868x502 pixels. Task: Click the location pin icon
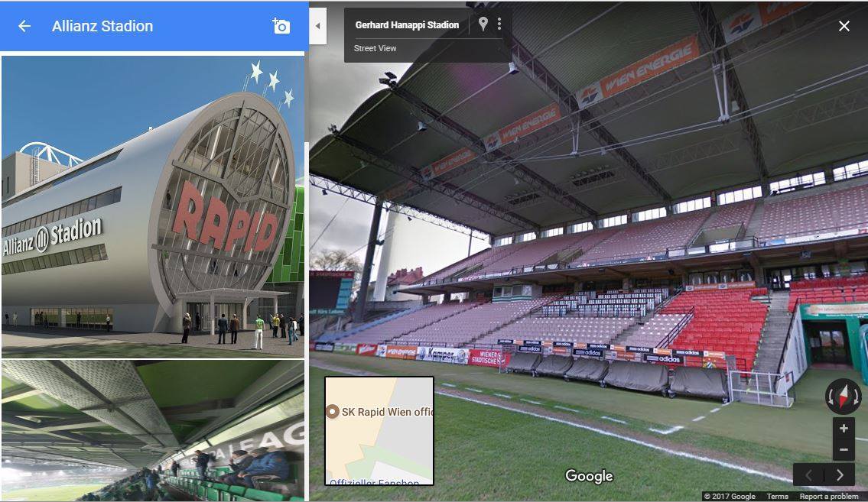[x=483, y=24]
